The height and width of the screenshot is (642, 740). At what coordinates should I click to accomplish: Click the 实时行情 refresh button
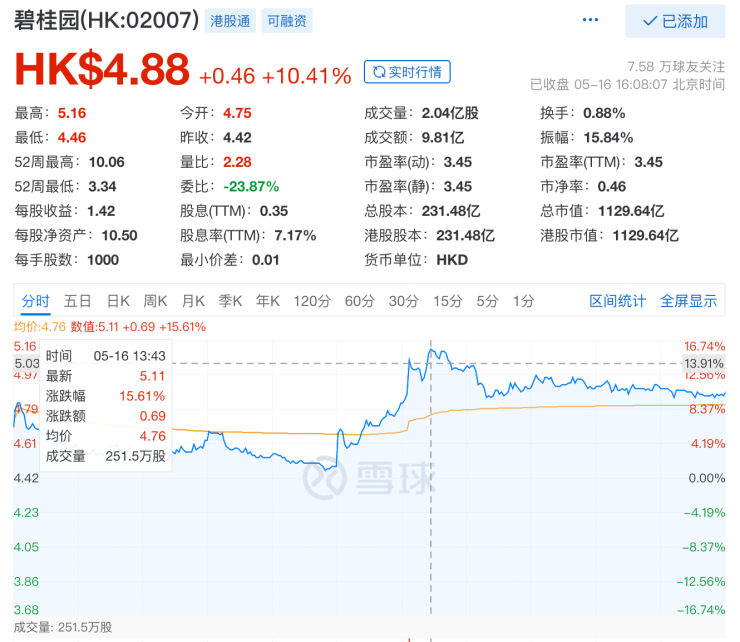click(407, 72)
